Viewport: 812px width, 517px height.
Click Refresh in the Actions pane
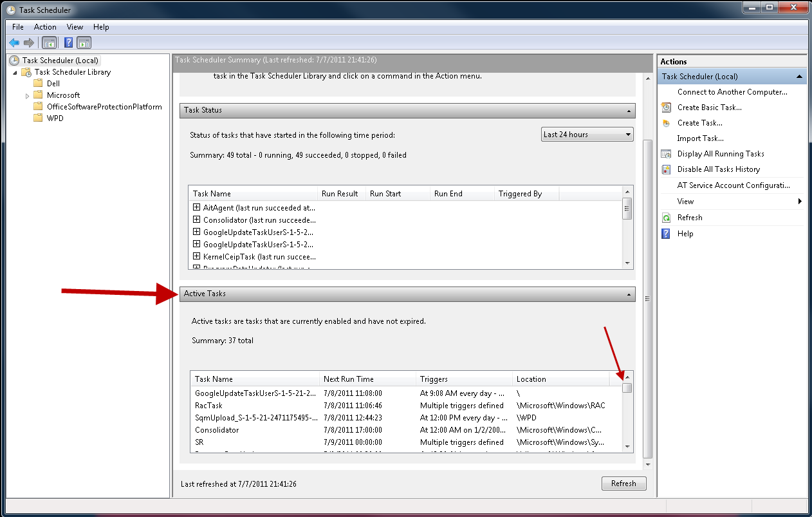(690, 218)
